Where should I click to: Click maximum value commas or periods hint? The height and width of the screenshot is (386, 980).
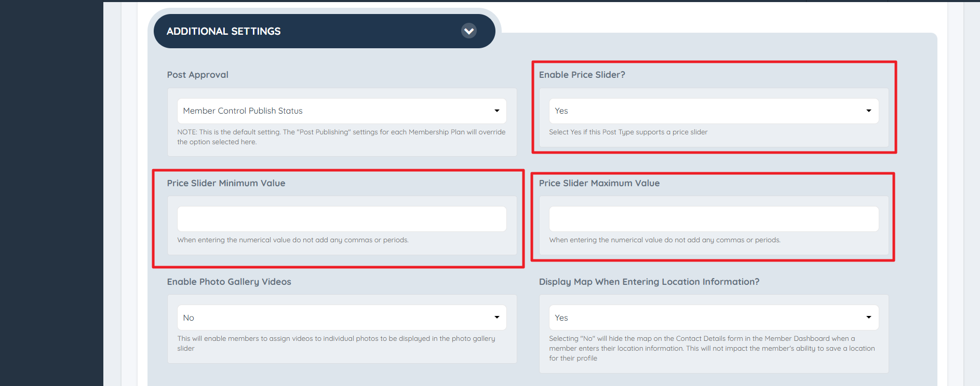665,240
